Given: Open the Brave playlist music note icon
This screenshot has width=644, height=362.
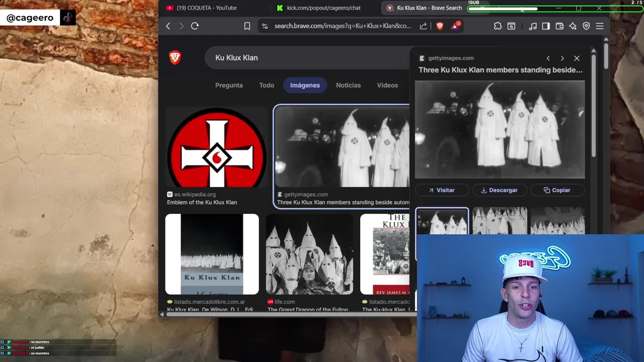Looking at the screenshot, I should pyautogui.click(x=533, y=26).
